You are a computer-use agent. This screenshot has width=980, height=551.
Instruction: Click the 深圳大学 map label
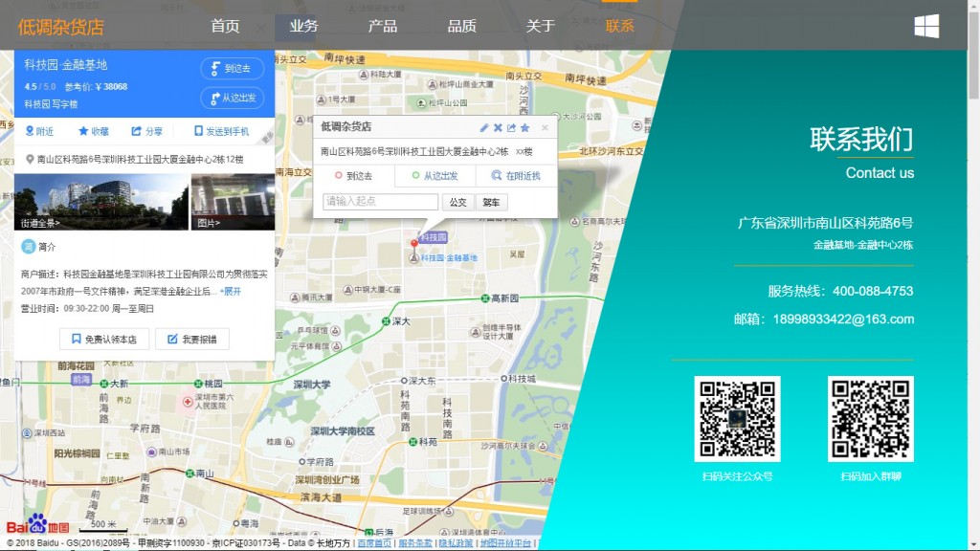point(313,385)
